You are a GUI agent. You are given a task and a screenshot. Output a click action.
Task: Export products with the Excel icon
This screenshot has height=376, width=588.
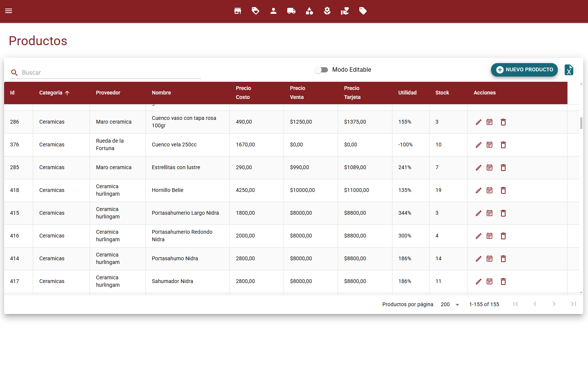(569, 70)
